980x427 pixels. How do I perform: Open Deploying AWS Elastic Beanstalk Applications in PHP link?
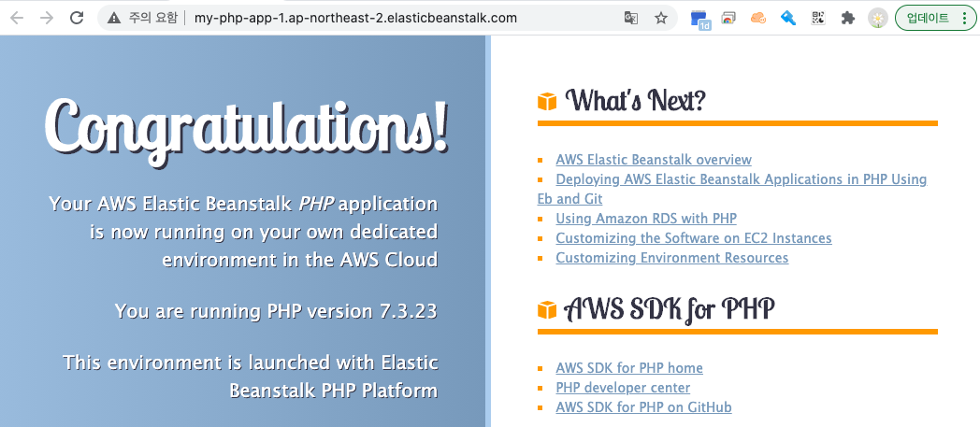(732, 189)
